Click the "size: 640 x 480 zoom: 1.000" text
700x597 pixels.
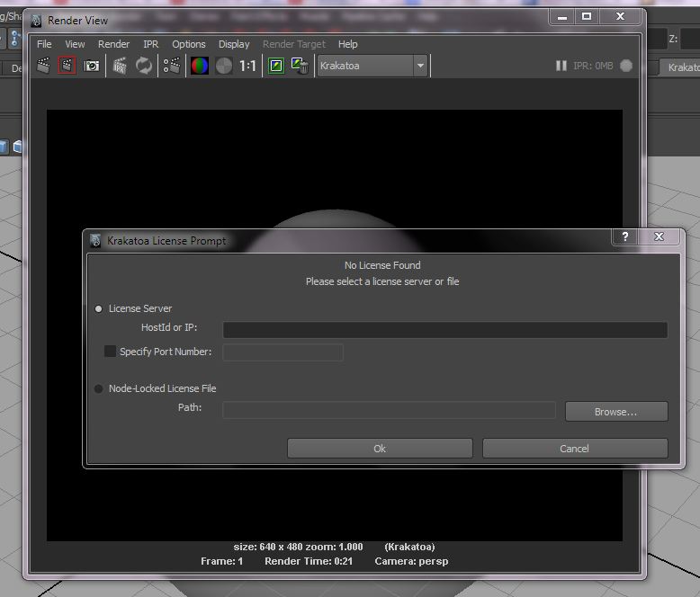click(298, 547)
